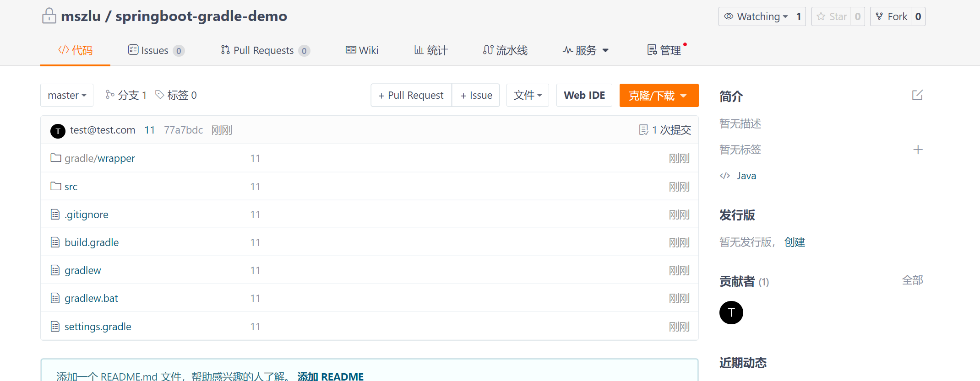Click the plus icon to add tags
Viewport: 980px width, 381px height.
(x=918, y=150)
